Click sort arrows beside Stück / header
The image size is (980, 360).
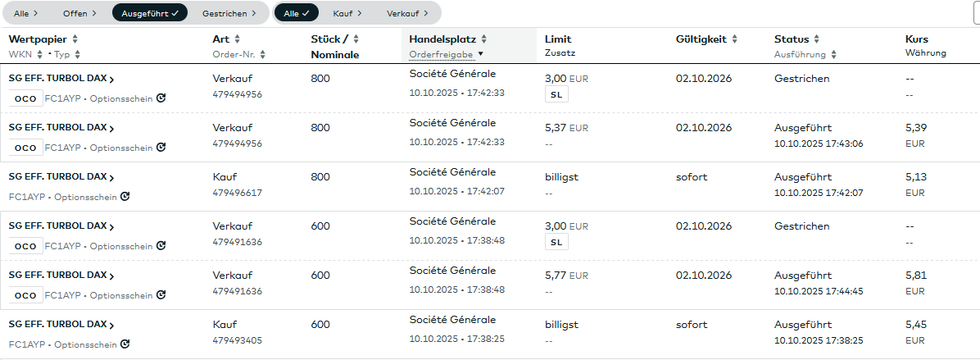click(356, 39)
